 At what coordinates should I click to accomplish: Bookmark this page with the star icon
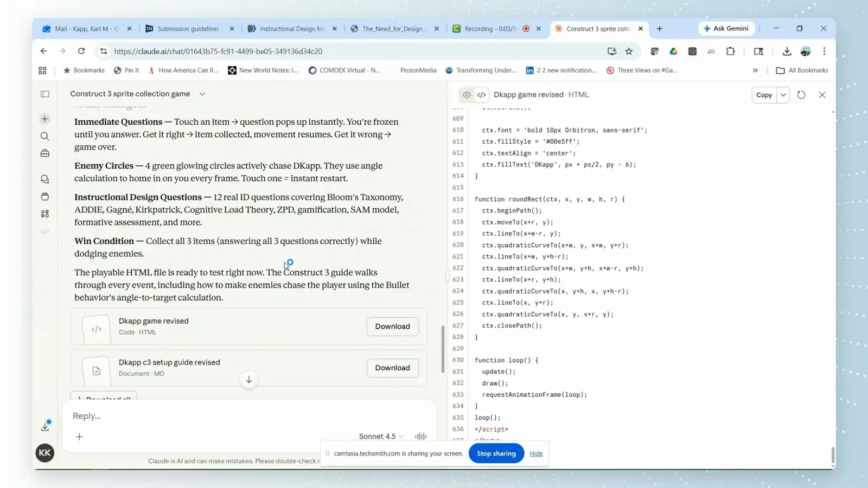tap(629, 52)
